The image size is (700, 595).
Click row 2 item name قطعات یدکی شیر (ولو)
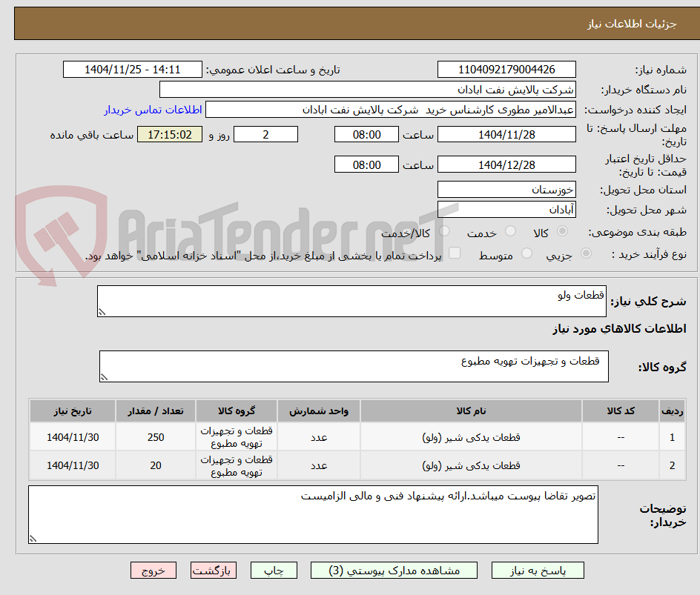[x=471, y=465]
